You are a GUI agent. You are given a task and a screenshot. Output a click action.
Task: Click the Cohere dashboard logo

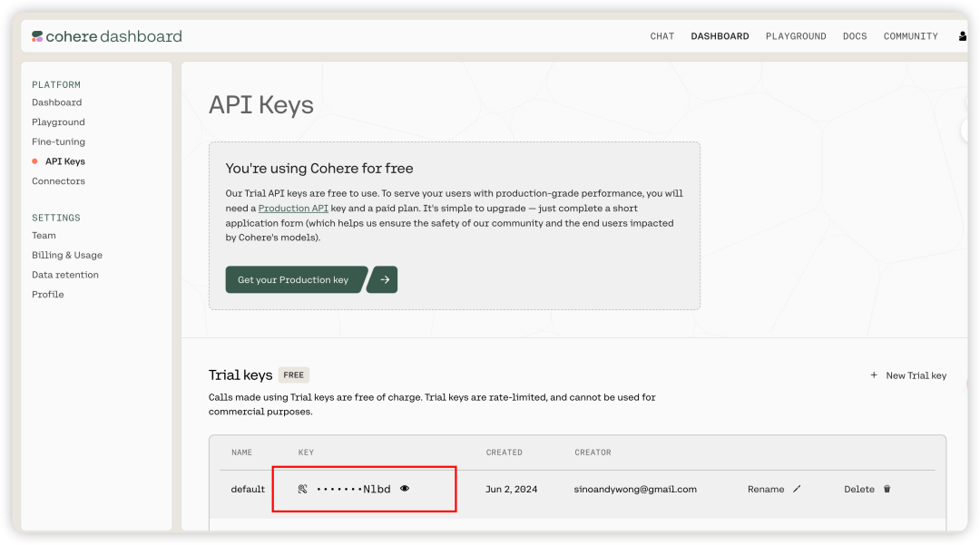pyautogui.click(x=107, y=36)
